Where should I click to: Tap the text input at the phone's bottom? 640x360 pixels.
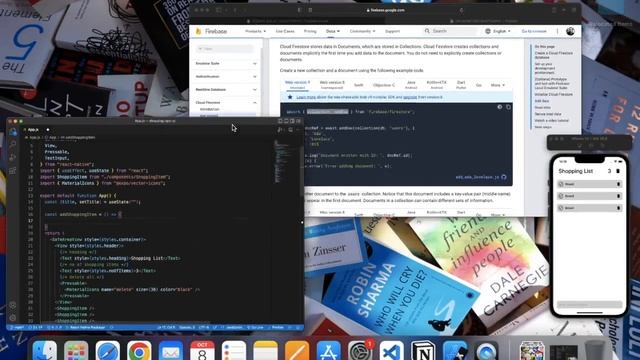pyautogui.click(x=589, y=304)
